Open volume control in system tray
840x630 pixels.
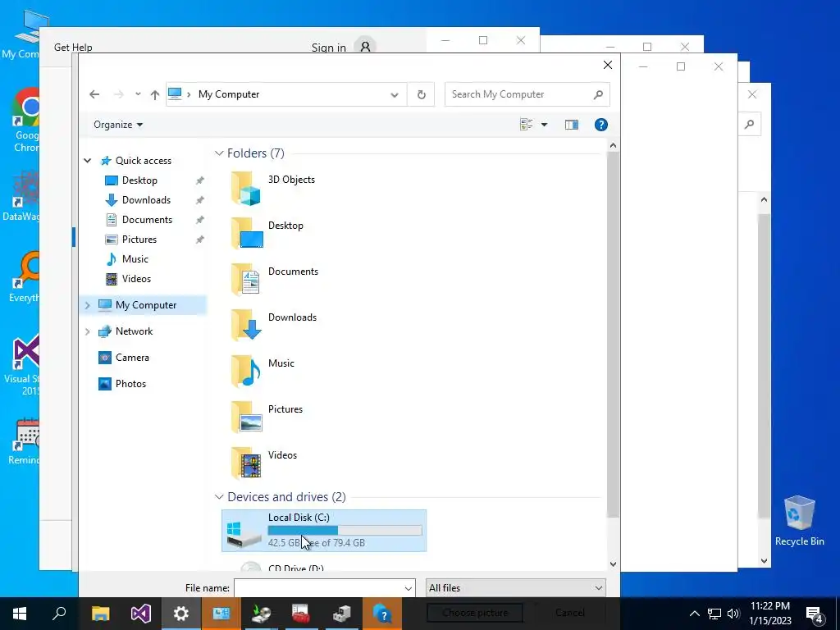(x=733, y=614)
